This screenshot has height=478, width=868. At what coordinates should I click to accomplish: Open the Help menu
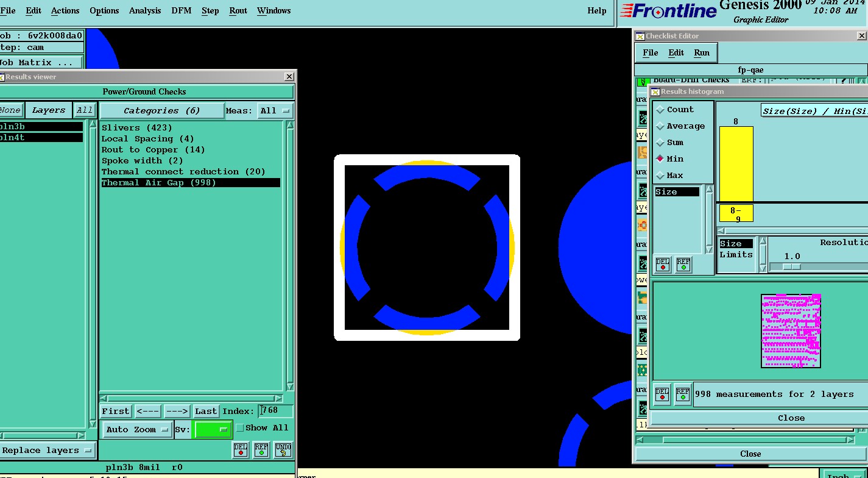point(596,10)
